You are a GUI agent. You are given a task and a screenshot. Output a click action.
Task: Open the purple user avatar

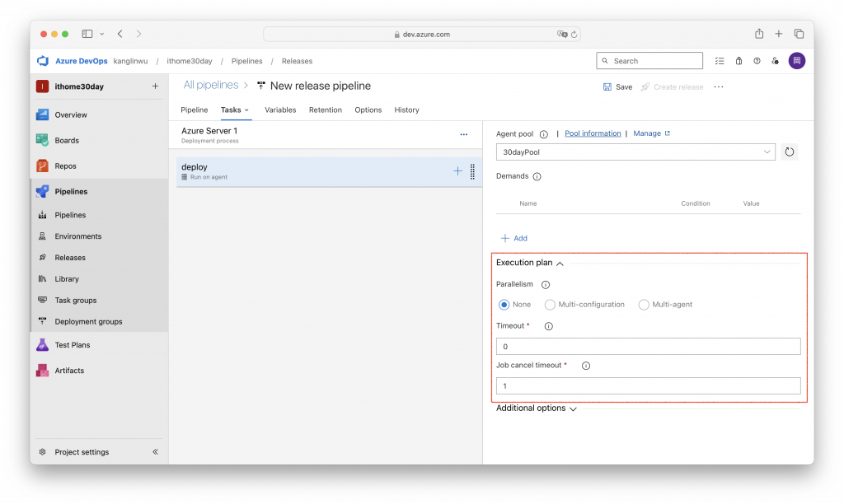tap(797, 61)
